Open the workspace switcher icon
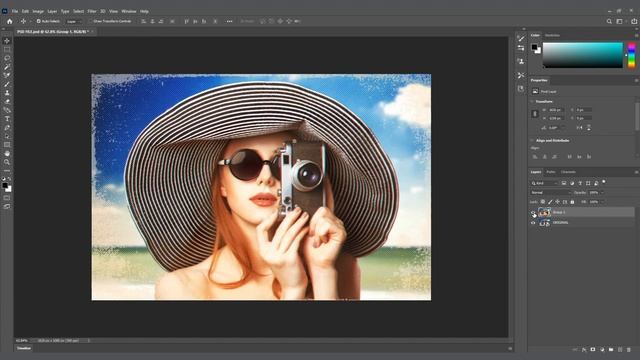The image size is (640, 360). 620,21
